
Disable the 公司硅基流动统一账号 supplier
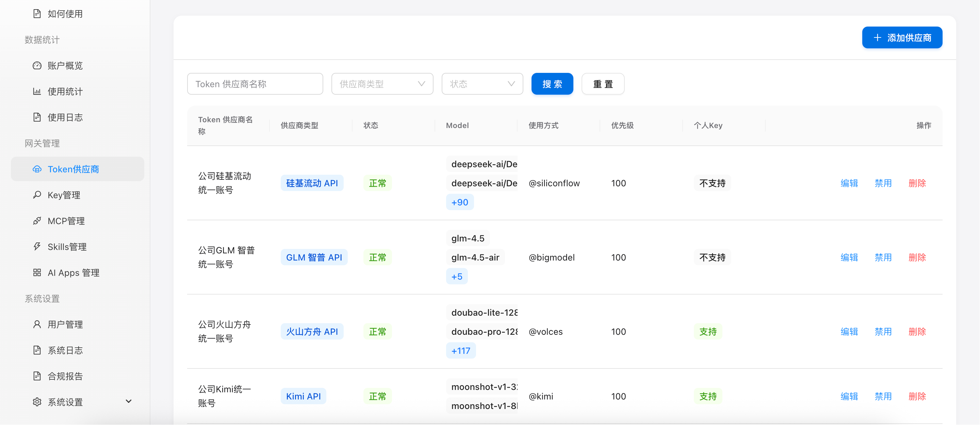click(883, 184)
